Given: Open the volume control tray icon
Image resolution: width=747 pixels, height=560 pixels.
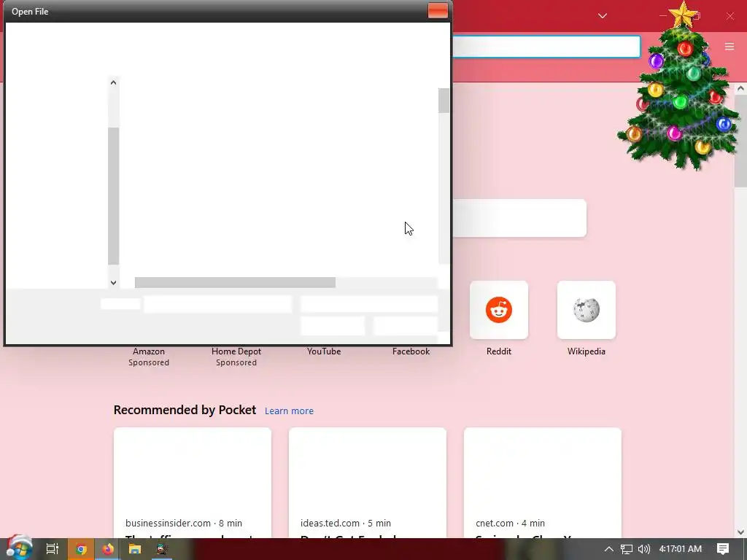Looking at the screenshot, I should (x=643, y=549).
